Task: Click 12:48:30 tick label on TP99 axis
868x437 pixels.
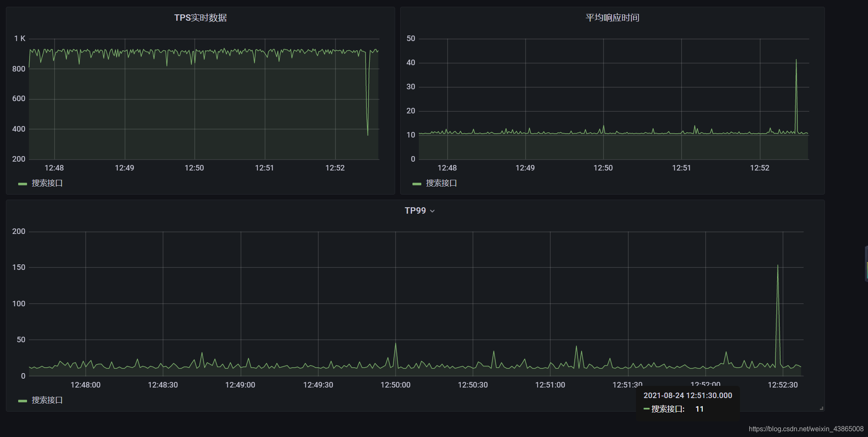Action: (x=163, y=385)
